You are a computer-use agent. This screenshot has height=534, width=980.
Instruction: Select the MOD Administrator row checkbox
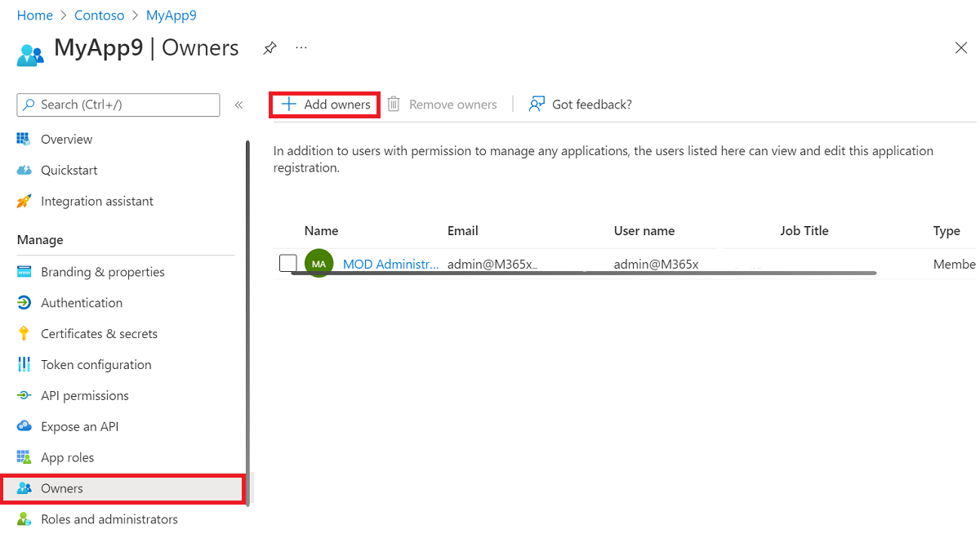(288, 263)
